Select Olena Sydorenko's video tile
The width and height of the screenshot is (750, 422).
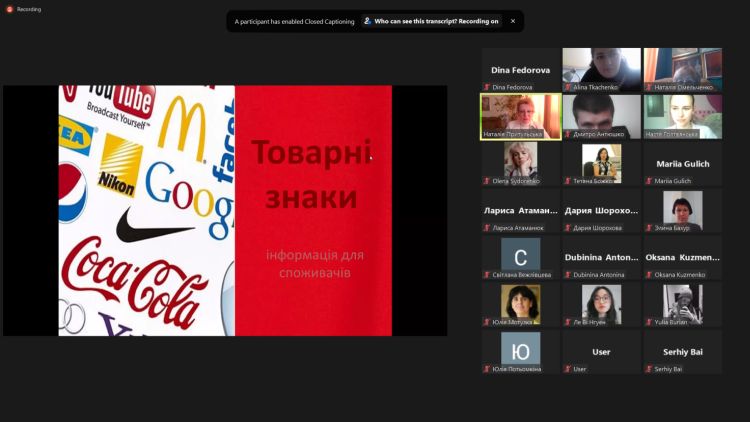(520, 163)
